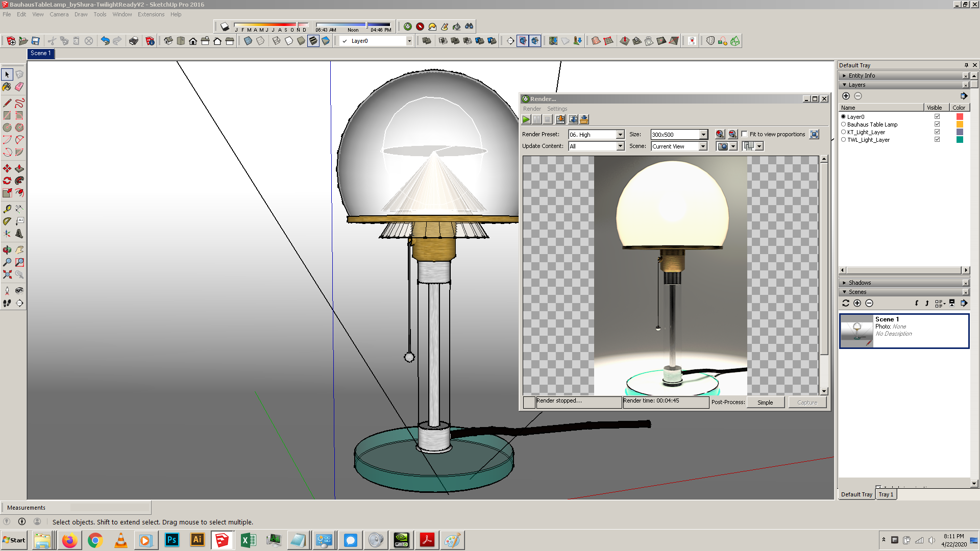Click the Simple post-process button
980x551 pixels.
[x=765, y=403]
